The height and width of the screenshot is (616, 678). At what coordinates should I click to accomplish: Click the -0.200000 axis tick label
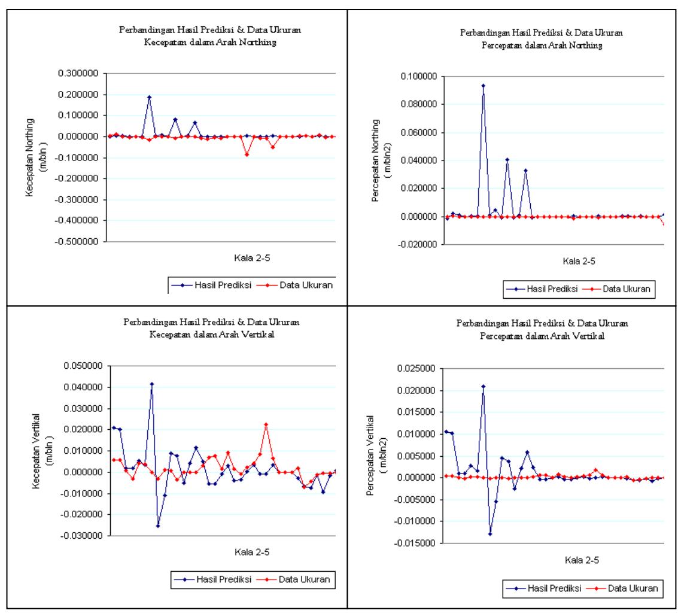pyautogui.click(x=77, y=178)
